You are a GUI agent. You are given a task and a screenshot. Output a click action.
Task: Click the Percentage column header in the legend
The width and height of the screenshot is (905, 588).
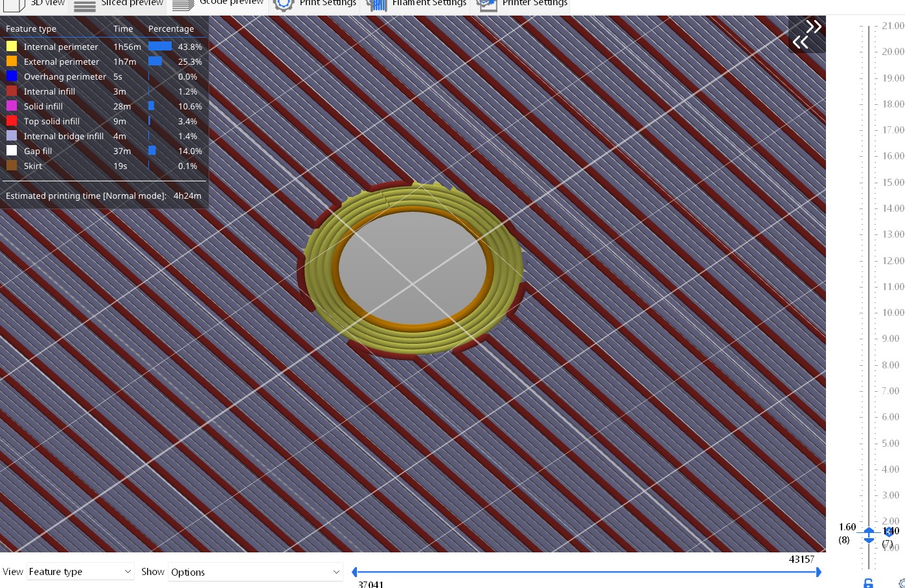point(171,28)
